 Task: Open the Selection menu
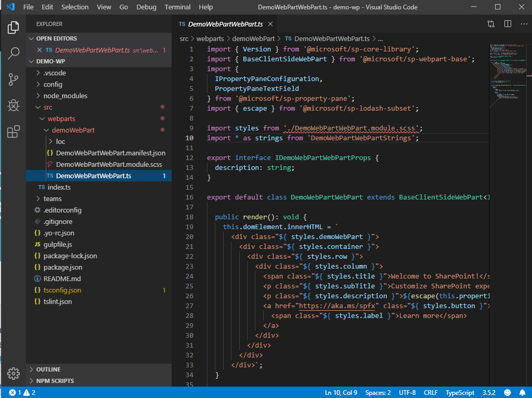(75, 7)
